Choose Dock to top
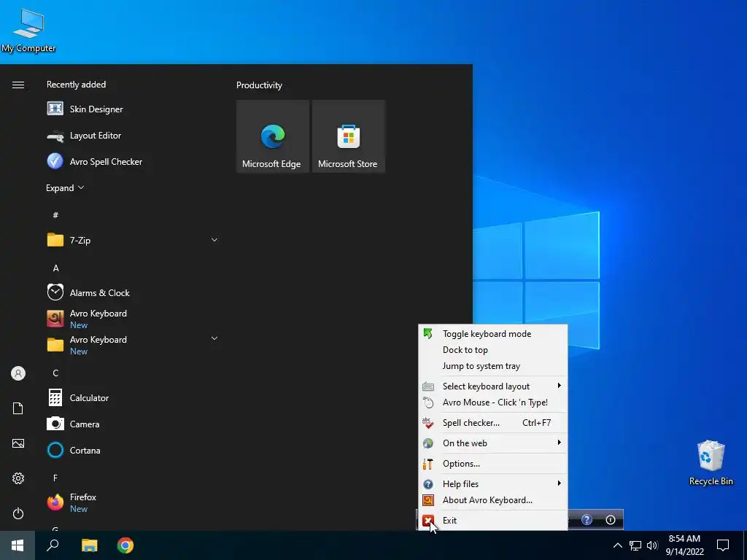 [x=492, y=350]
